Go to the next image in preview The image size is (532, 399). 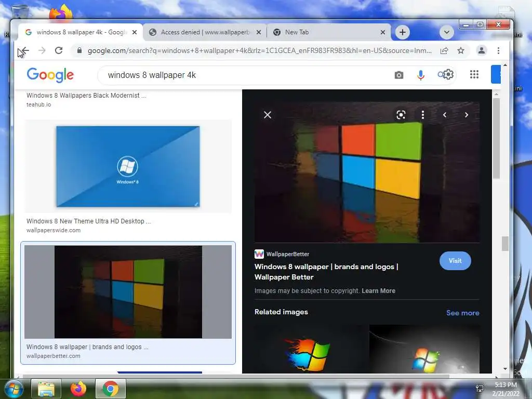tap(467, 115)
